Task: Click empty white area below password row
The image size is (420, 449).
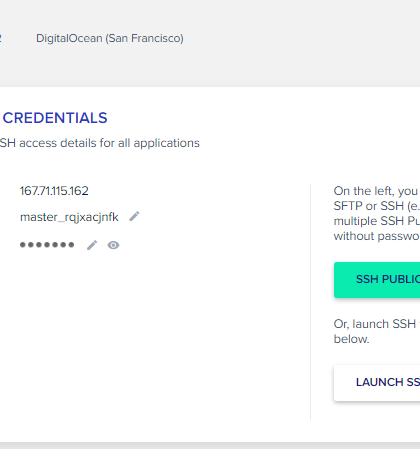Action: (150, 333)
